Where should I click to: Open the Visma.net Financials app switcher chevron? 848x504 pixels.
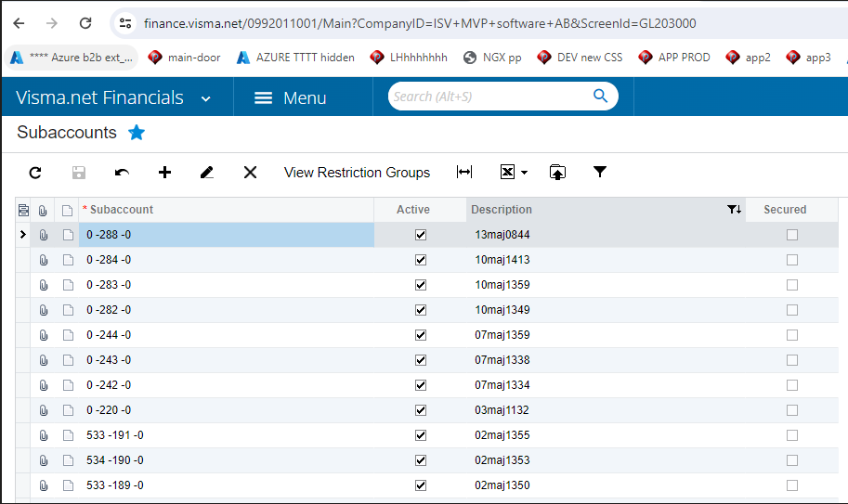tap(205, 99)
